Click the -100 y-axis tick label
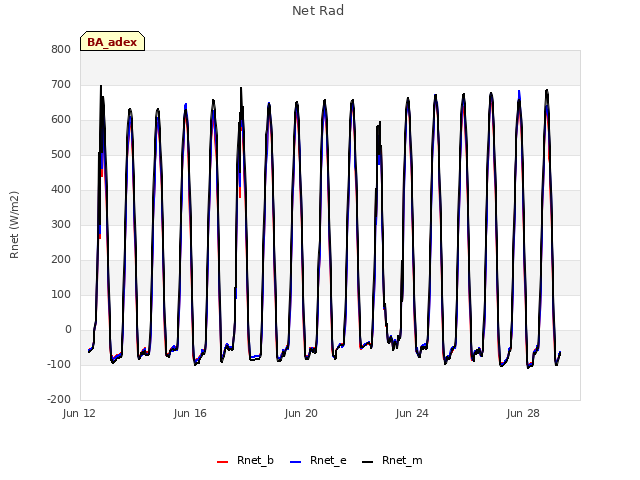640x480 pixels. point(59,364)
